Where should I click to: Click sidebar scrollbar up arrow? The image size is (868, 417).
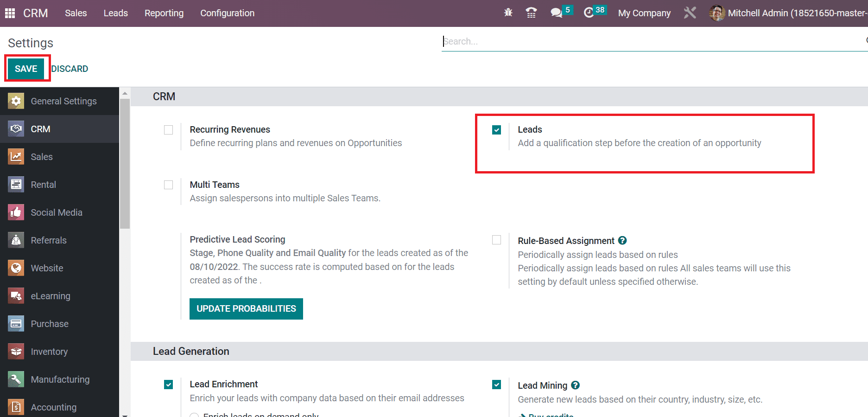click(x=125, y=93)
